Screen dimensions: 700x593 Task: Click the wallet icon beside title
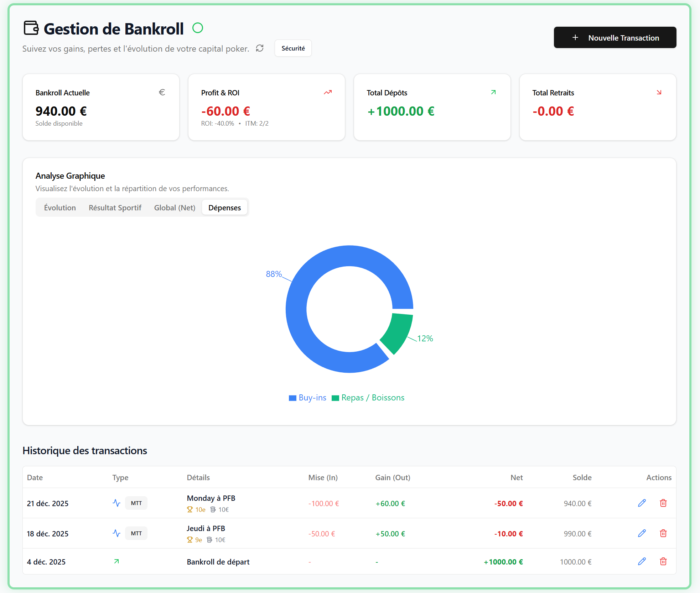pyautogui.click(x=31, y=28)
